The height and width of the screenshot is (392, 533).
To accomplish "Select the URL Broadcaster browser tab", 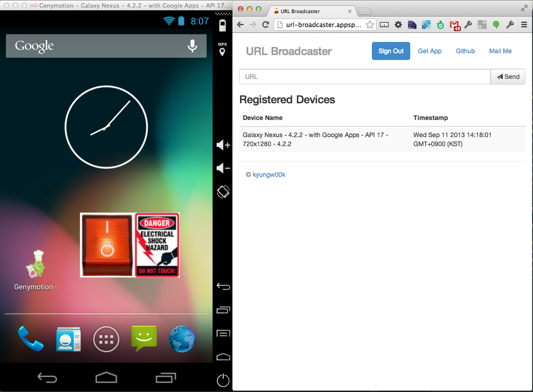I will pyautogui.click(x=311, y=11).
